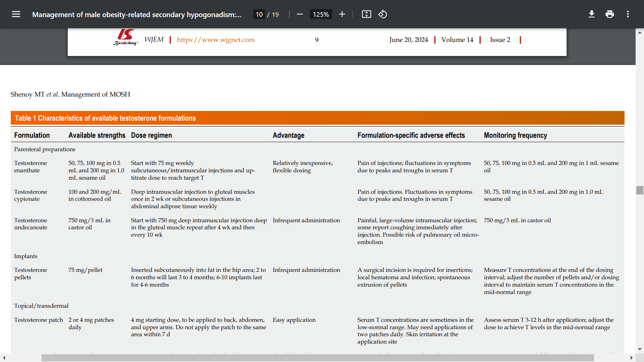This screenshot has width=644, height=362.
Task: Click the 100 and 200 mg/mL cottonseed oil cell
Action: pyautogui.click(x=95, y=195)
